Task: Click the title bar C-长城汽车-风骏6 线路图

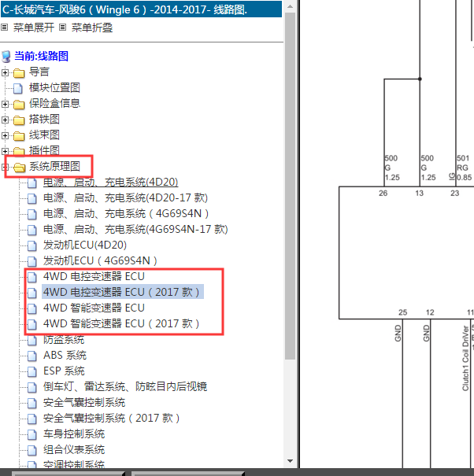Action: pos(141,9)
